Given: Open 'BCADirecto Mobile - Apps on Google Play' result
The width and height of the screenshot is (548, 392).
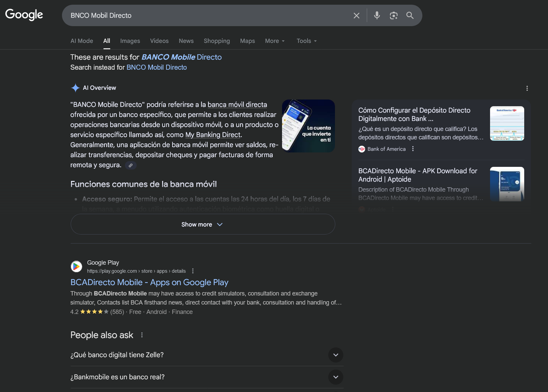Looking at the screenshot, I should click(x=149, y=282).
